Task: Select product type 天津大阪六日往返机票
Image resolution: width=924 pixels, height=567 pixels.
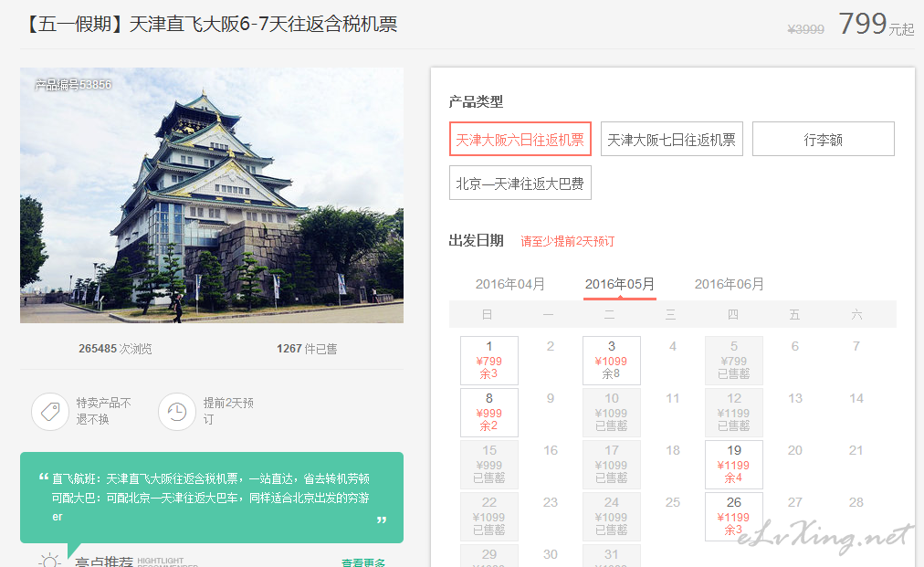Action: coord(520,139)
